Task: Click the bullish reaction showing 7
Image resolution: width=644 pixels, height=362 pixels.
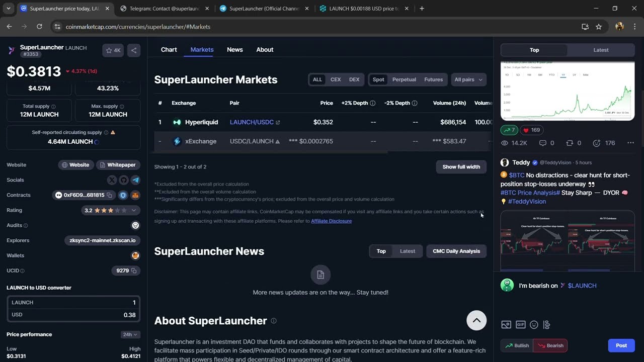Action: (x=509, y=130)
